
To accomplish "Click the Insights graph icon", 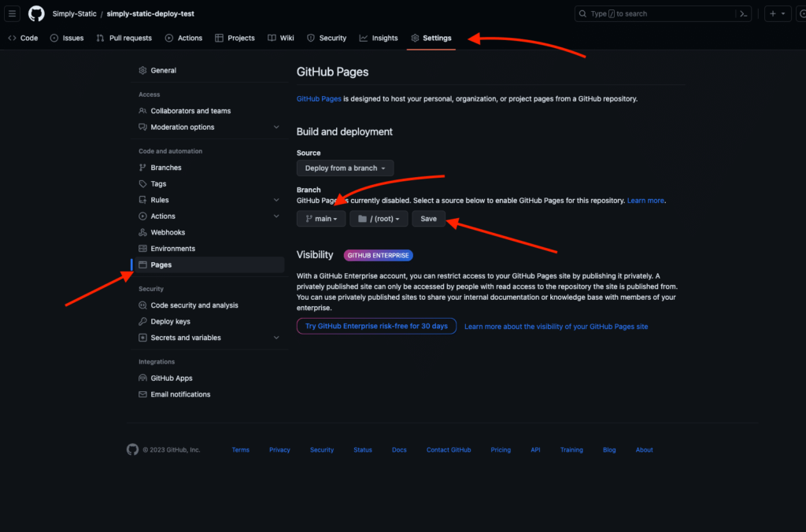I will (364, 38).
